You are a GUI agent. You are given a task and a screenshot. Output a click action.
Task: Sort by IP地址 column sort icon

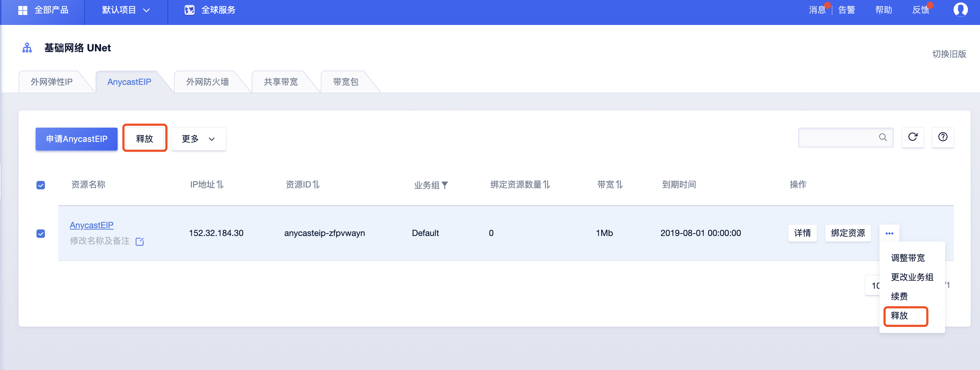220,185
